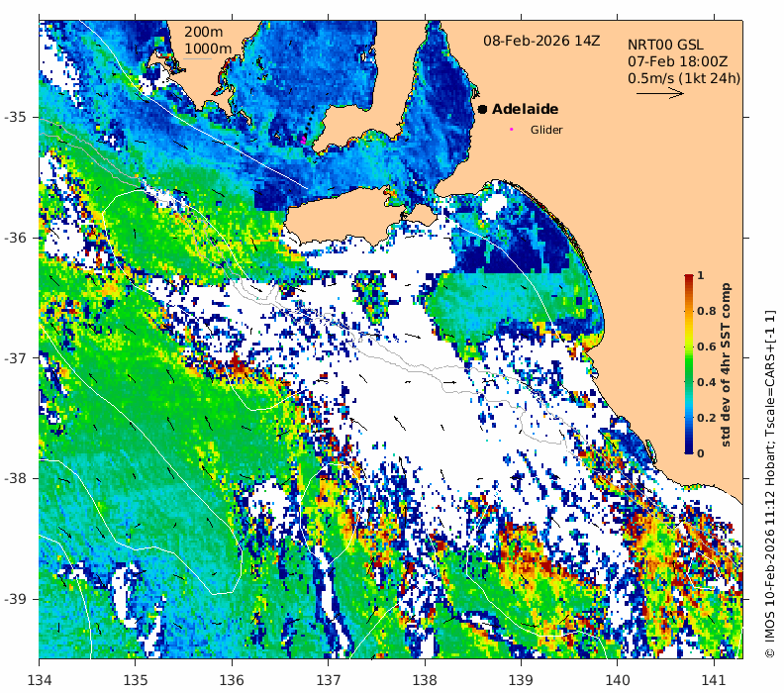The height and width of the screenshot is (693, 784).
Task: Click latitude axis label -39
Action: tap(15, 599)
